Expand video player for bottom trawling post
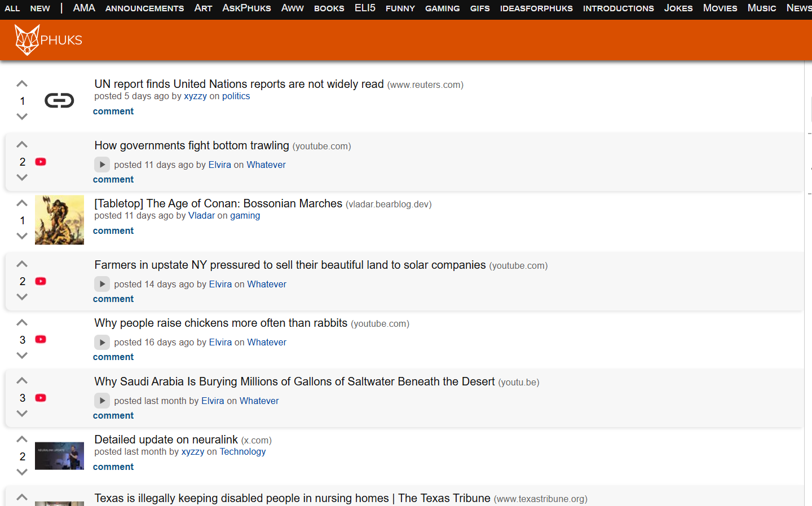Viewport: 812px width, 506px height. (102, 165)
